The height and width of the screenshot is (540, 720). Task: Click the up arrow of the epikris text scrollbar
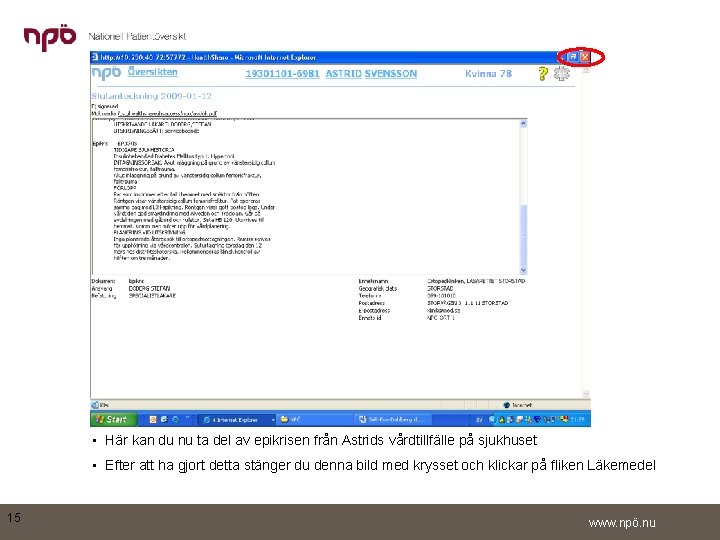tap(523, 123)
